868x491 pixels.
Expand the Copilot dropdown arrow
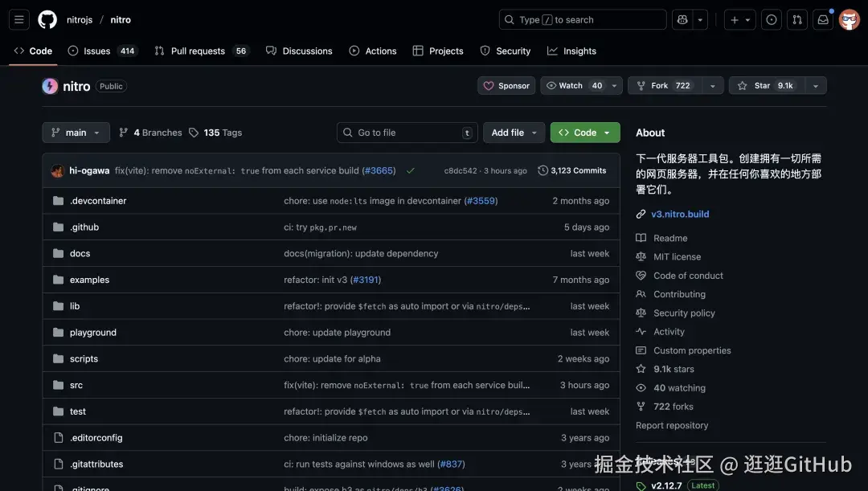click(x=700, y=20)
